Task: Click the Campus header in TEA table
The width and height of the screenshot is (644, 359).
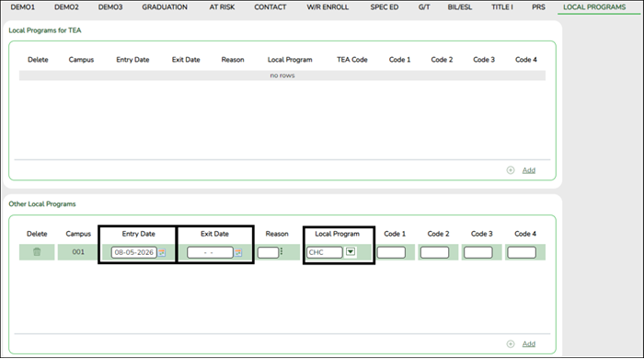Action: (x=81, y=60)
